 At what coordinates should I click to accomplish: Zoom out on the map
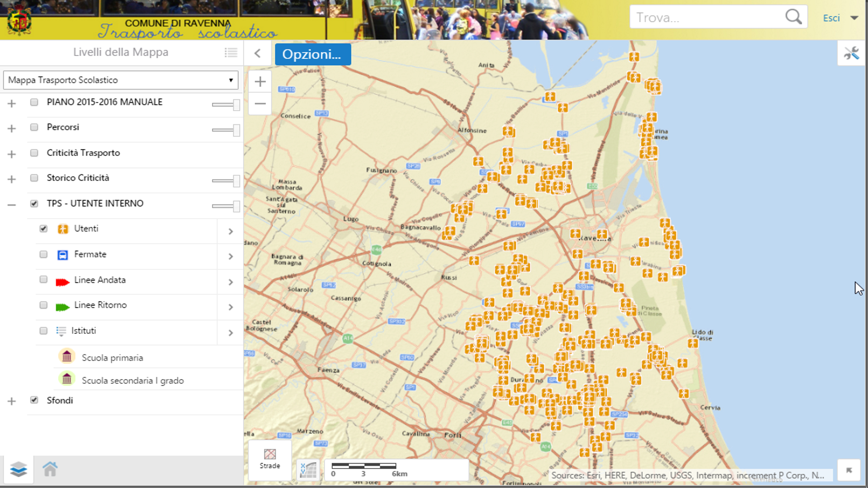click(x=260, y=103)
